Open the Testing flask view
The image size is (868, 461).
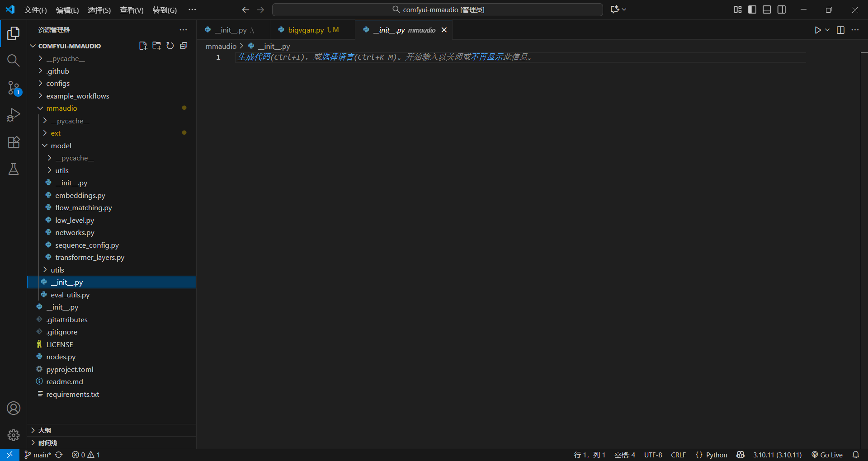tap(14, 169)
